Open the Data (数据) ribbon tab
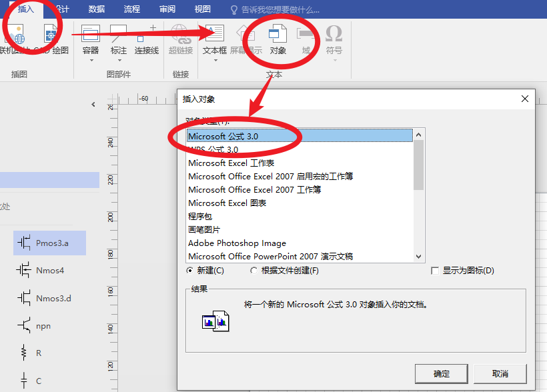547x392 pixels. pyautogui.click(x=97, y=9)
